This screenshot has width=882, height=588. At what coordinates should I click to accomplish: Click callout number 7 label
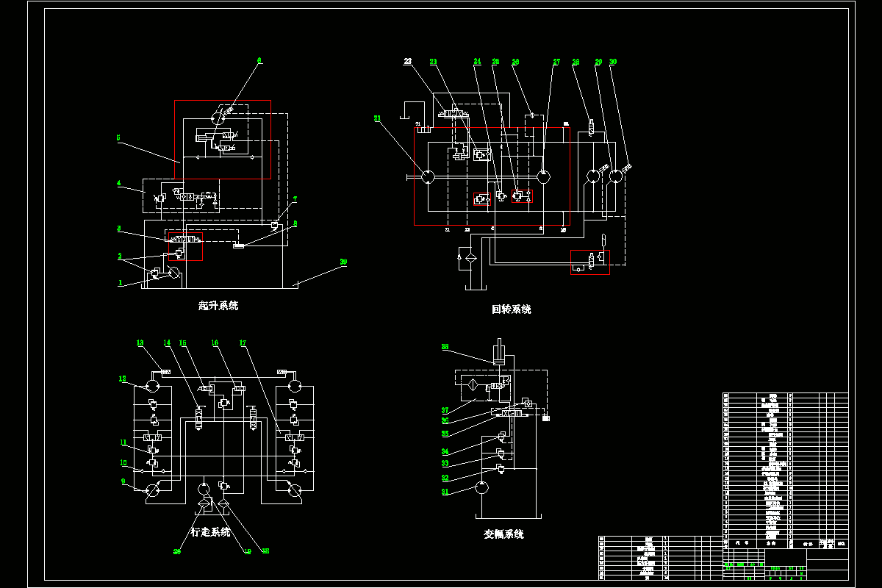pyautogui.click(x=295, y=199)
